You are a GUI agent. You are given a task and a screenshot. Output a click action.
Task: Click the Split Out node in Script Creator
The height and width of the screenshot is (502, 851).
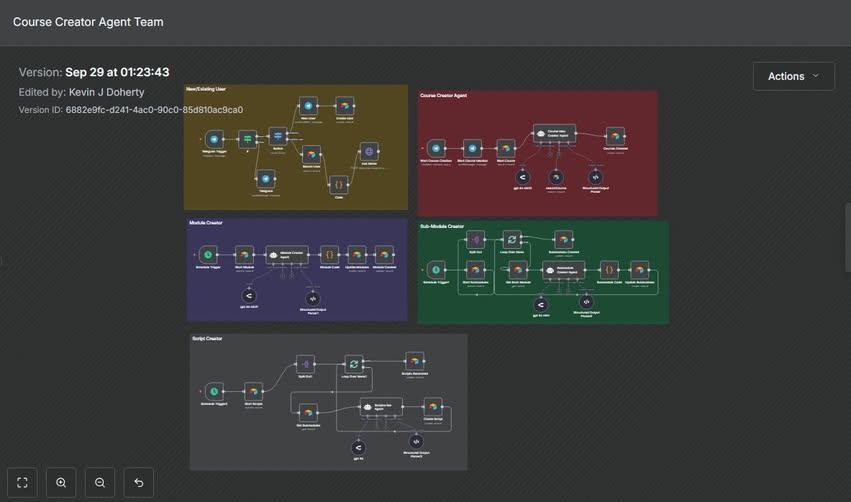click(x=306, y=364)
